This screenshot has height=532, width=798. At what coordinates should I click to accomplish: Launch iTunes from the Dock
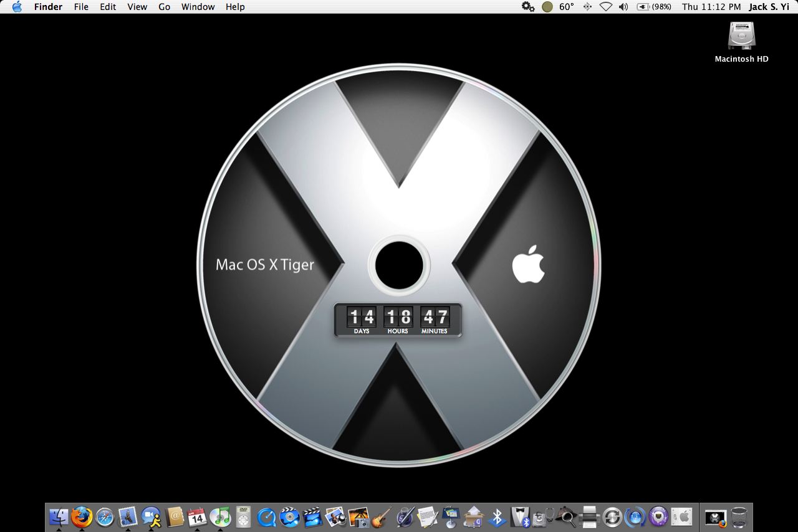pos(220,516)
